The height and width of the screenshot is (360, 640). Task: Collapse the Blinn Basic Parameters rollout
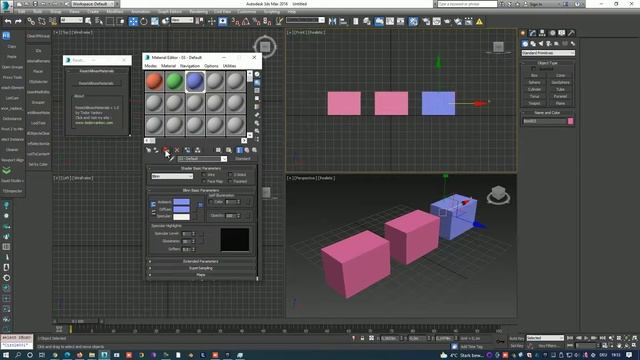(201, 190)
